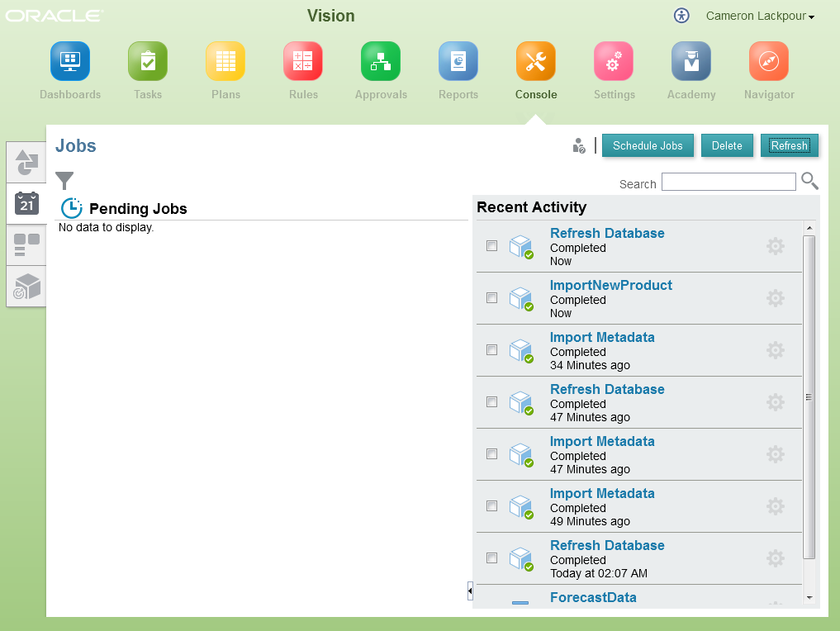Click scrollbar up arrow in Recent Activity
Screen dimensions: 840x631
pyautogui.click(x=809, y=228)
